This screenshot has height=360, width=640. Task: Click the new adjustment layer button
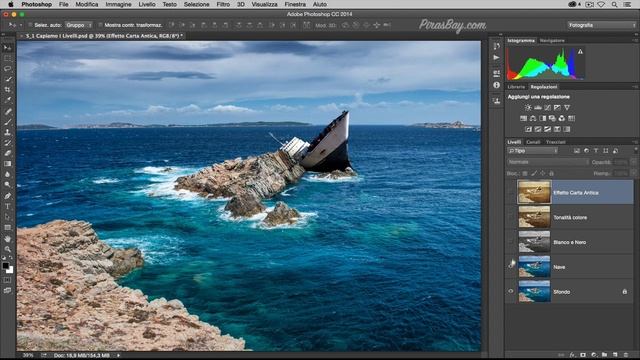(x=593, y=355)
